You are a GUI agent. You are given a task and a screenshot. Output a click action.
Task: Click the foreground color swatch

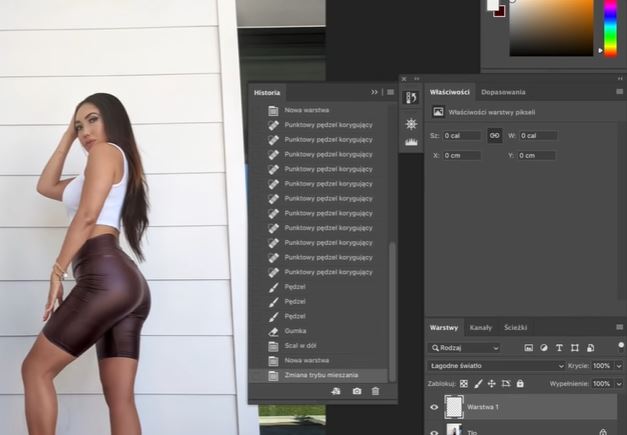point(493,4)
